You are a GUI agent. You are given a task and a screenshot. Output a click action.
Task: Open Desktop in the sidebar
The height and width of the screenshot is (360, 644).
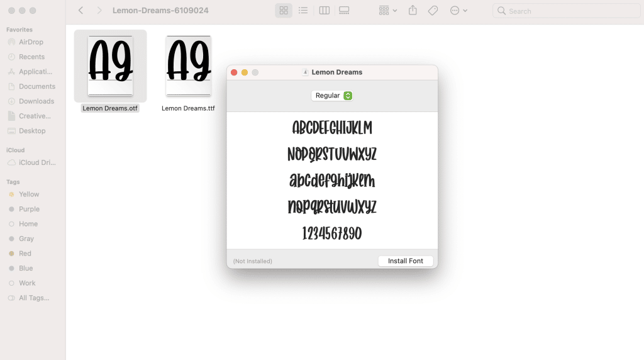tap(32, 131)
